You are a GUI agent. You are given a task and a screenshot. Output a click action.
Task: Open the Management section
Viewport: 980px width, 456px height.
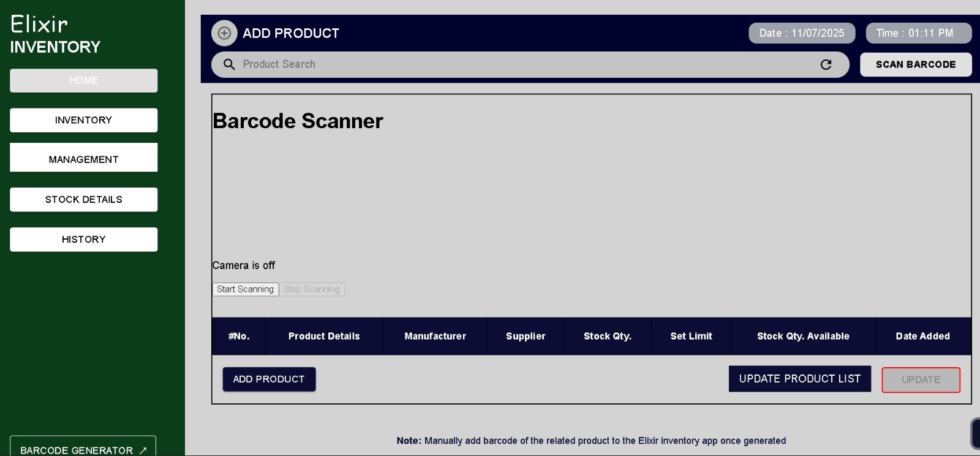(x=83, y=159)
